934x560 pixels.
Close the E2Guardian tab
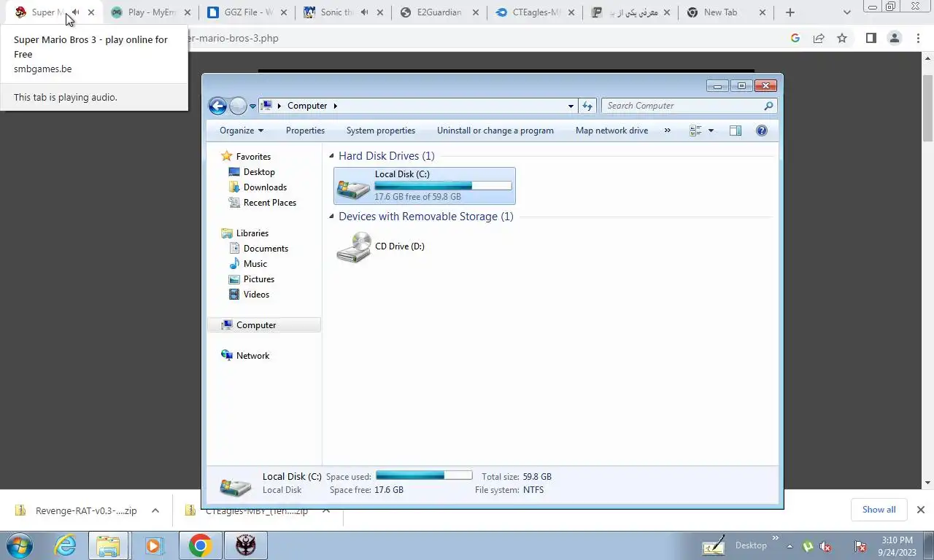tap(476, 12)
